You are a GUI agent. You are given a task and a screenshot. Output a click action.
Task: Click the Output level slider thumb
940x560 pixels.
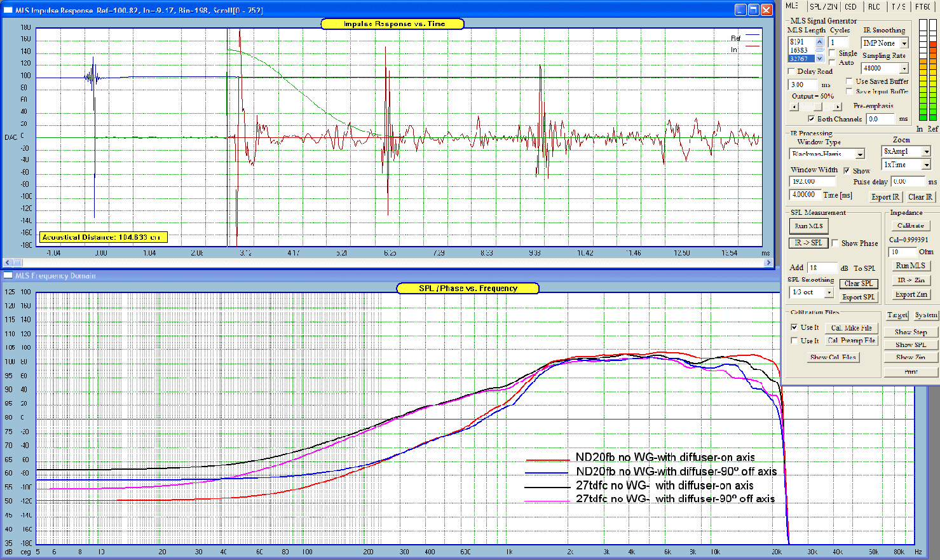[x=818, y=107]
